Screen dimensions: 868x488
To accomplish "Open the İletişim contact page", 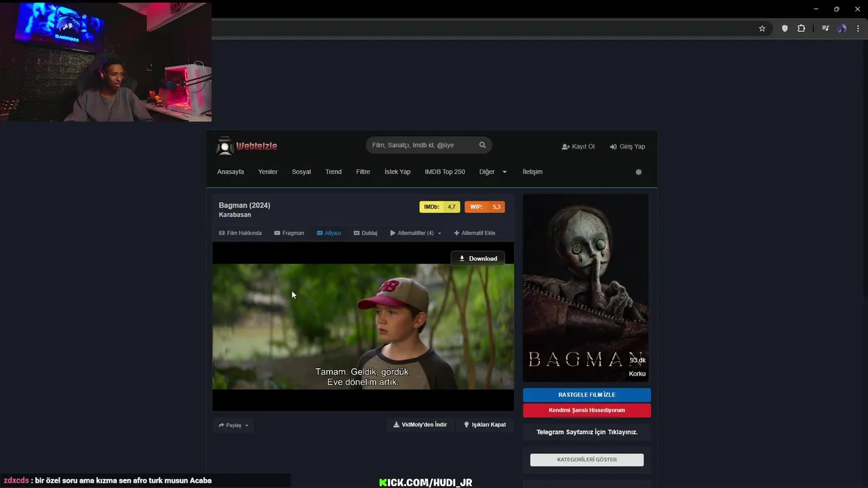I will coord(532,171).
